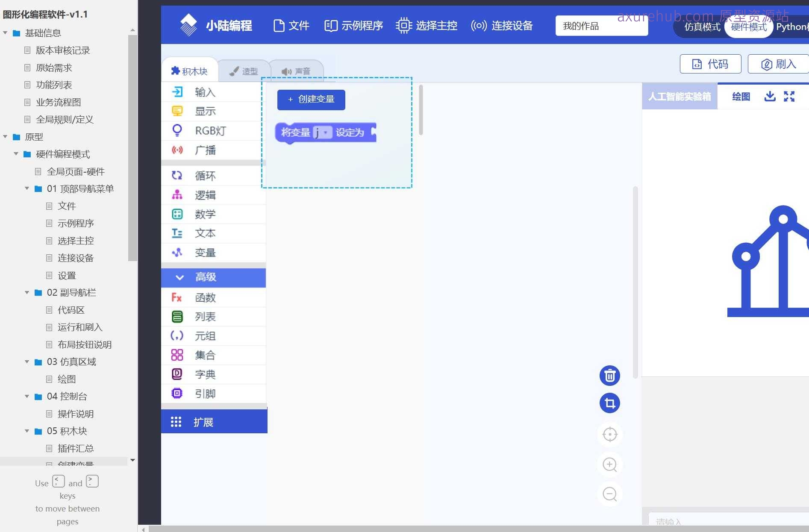
Task: Open the 函数 blocks in 高级 section
Action: [x=206, y=297]
